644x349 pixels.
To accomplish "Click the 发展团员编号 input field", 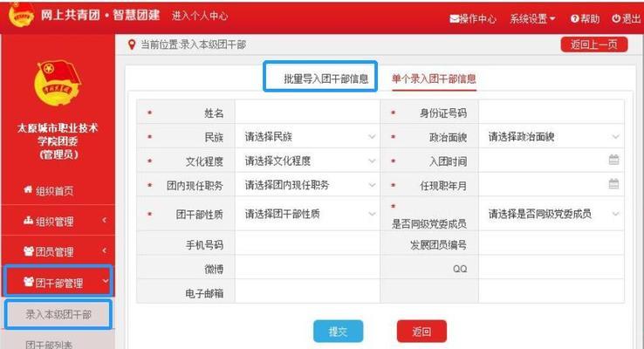I will click(x=552, y=244).
